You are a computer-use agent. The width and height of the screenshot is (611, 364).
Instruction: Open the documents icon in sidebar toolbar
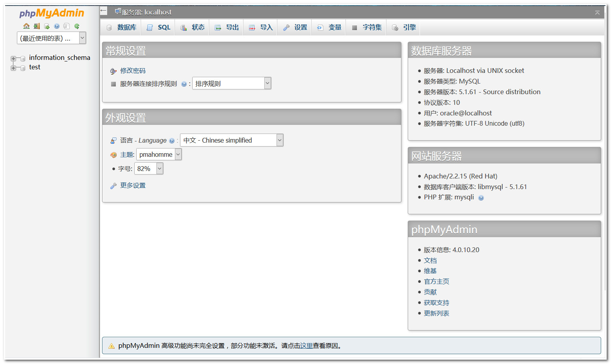pos(67,26)
